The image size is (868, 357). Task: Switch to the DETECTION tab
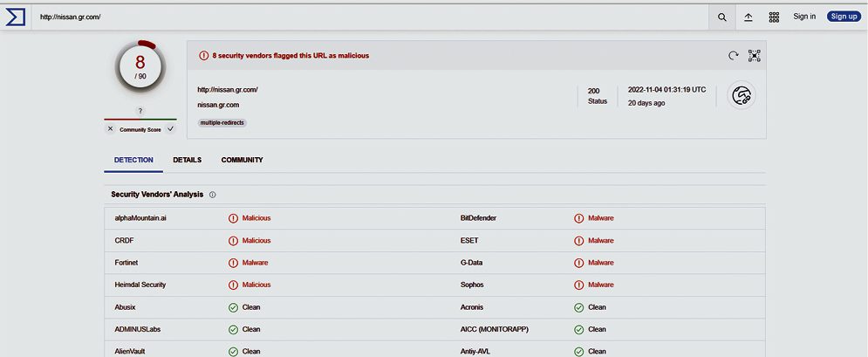pyautogui.click(x=133, y=160)
